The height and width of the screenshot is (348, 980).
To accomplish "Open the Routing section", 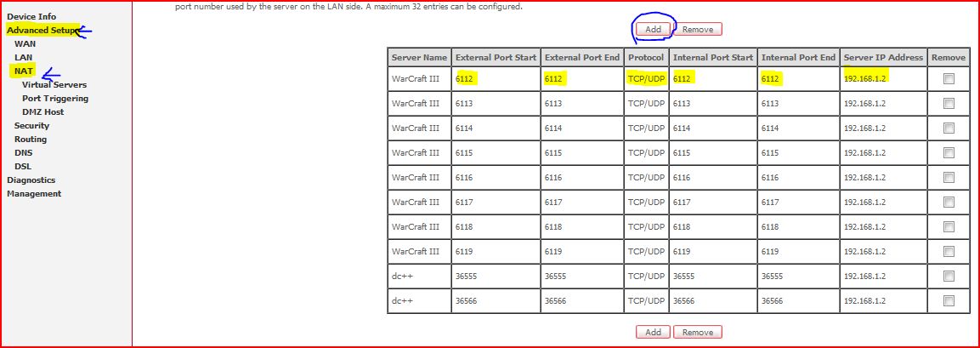I will pos(31,139).
